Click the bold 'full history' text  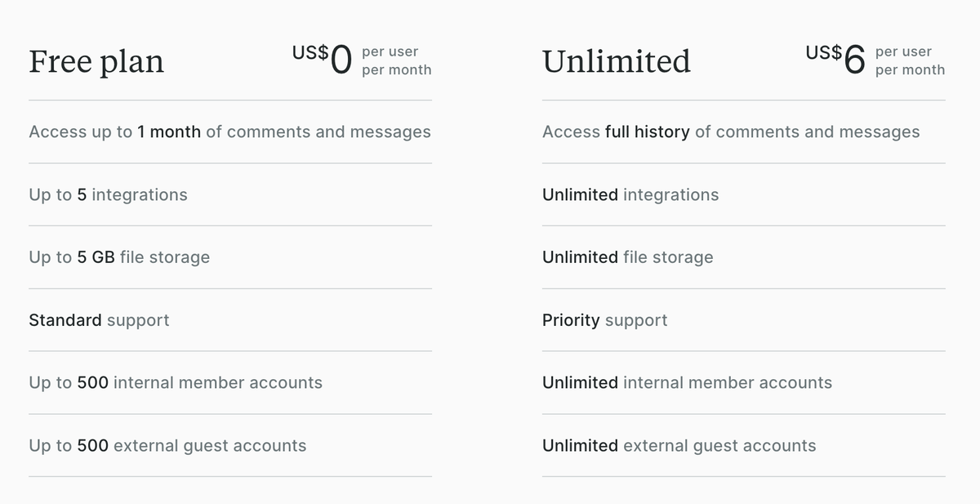tap(648, 132)
